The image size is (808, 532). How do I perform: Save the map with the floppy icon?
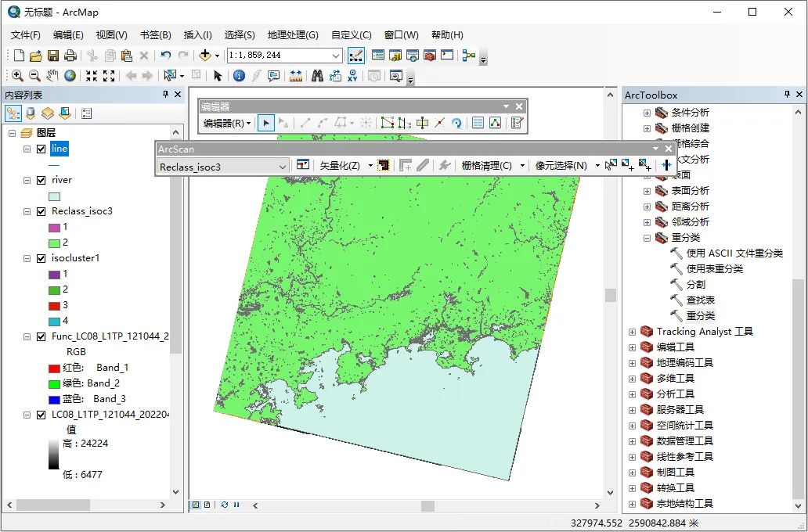pos(53,55)
